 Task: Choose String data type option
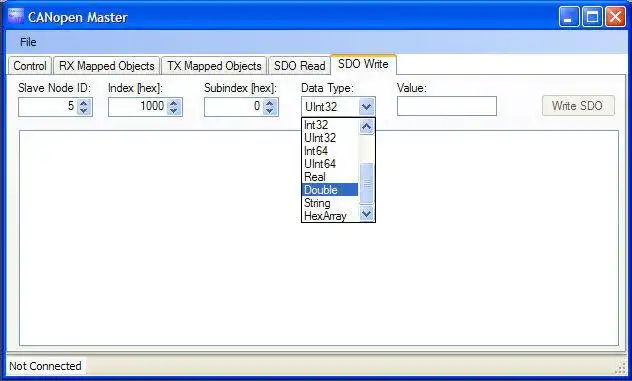[330, 203]
